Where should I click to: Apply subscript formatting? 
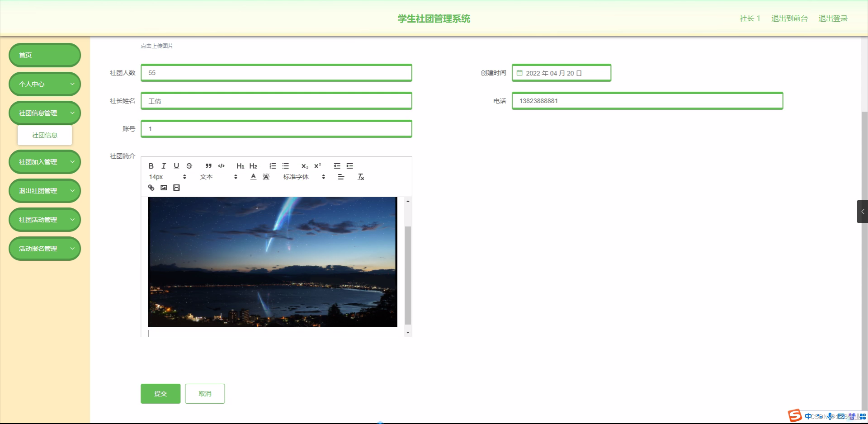(305, 166)
